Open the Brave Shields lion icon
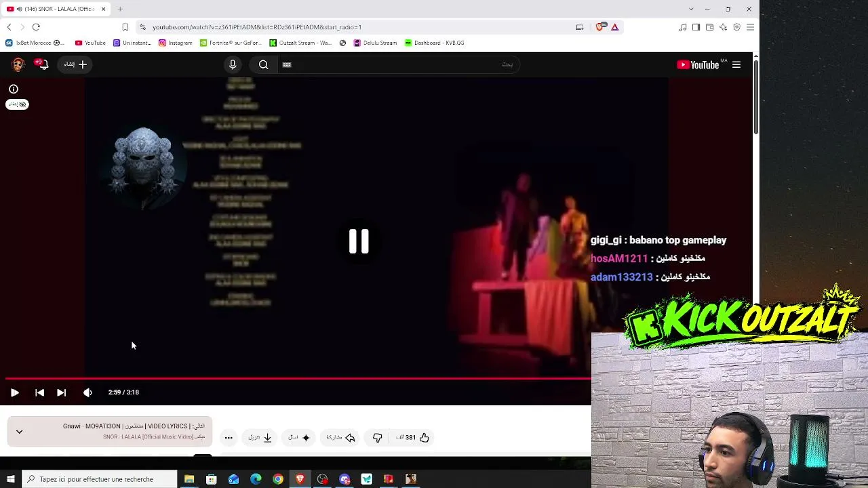 599,27
